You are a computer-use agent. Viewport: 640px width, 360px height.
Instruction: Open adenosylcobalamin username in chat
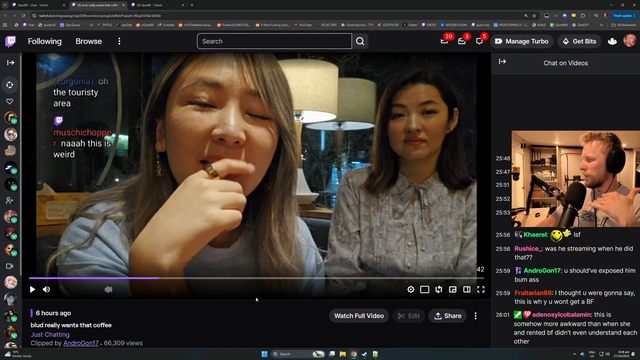(561, 315)
